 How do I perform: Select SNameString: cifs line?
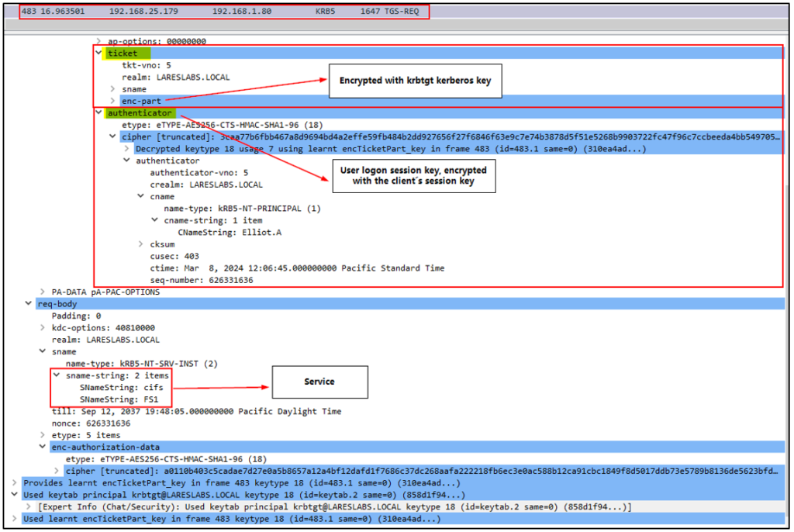click(x=121, y=387)
